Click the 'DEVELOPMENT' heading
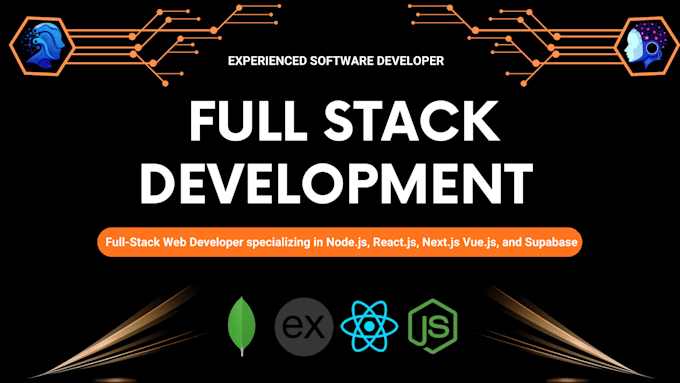 (336, 183)
